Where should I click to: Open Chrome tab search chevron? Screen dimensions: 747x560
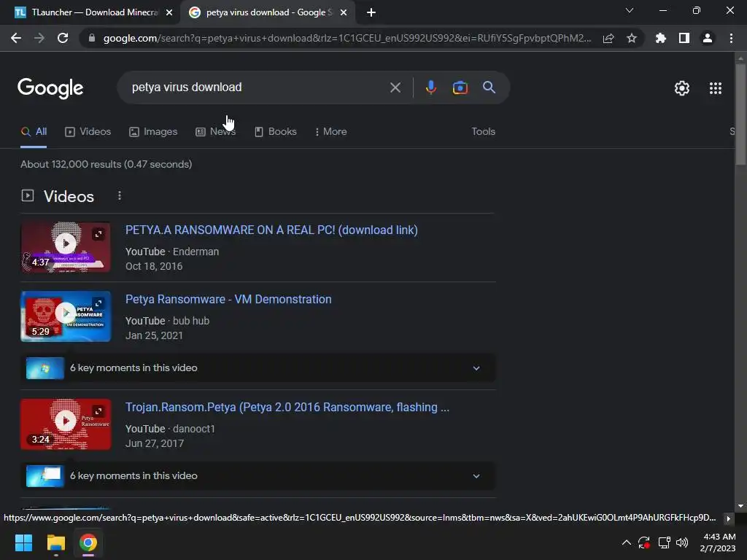coord(630,10)
